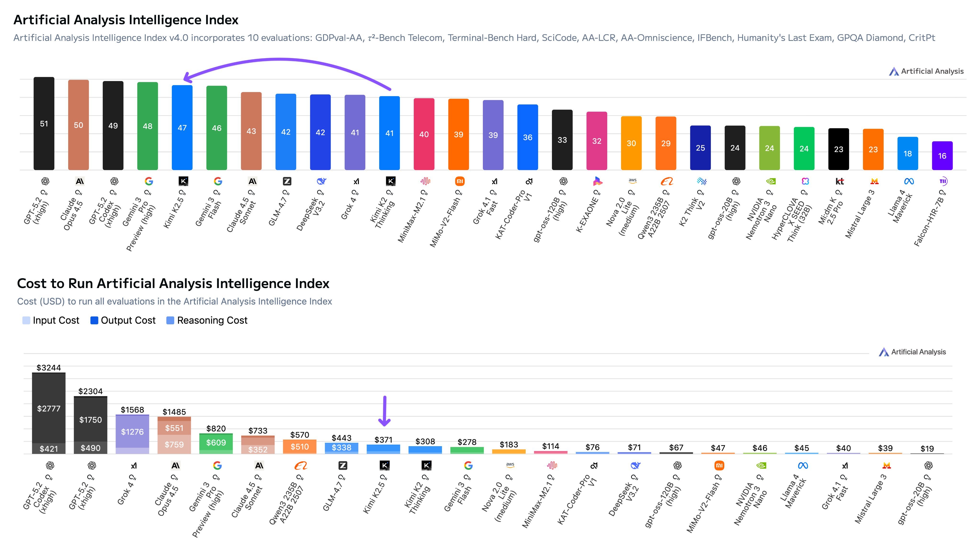The width and height of the screenshot is (980, 550).
Task: Click the Kimi logo above Kimi K2.5 in the cost chart
Action: tap(385, 465)
